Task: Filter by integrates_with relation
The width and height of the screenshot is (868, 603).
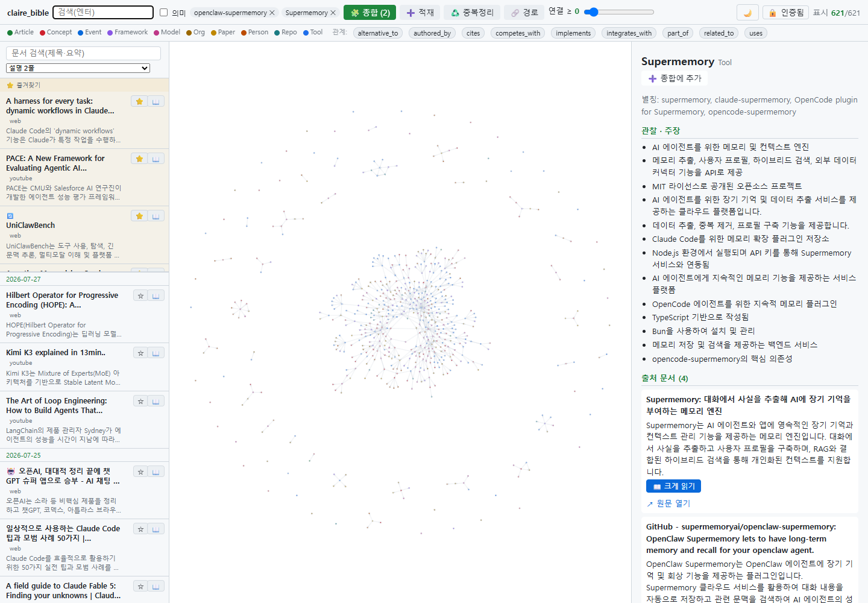Action: pyautogui.click(x=629, y=33)
